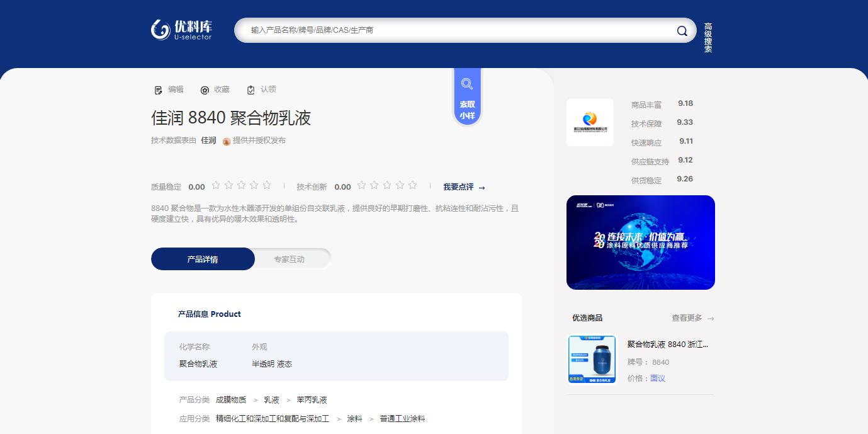Click the 优选商品 heading
Viewport: 868px width, 434px height.
tap(587, 318)
